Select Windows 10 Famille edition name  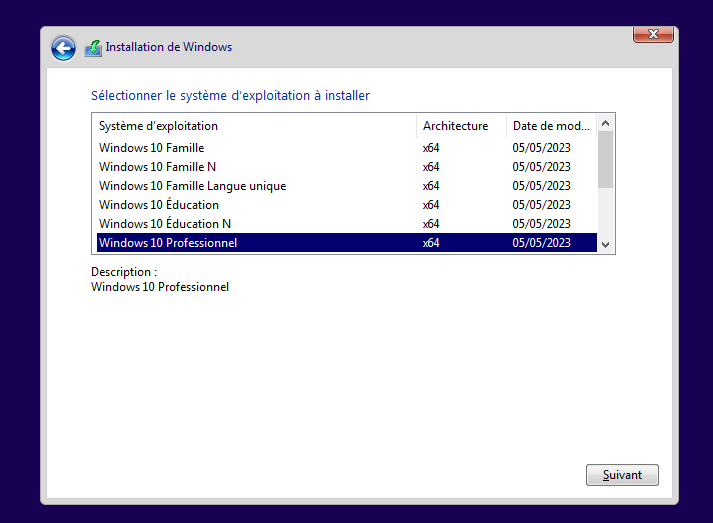point(151,148)
